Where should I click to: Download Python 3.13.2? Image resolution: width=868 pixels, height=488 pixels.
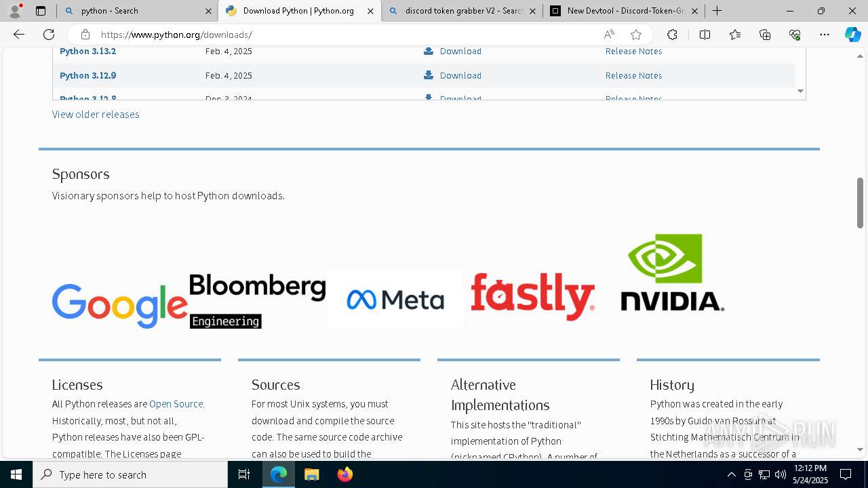pyautogui.click(x=460, y=51)
